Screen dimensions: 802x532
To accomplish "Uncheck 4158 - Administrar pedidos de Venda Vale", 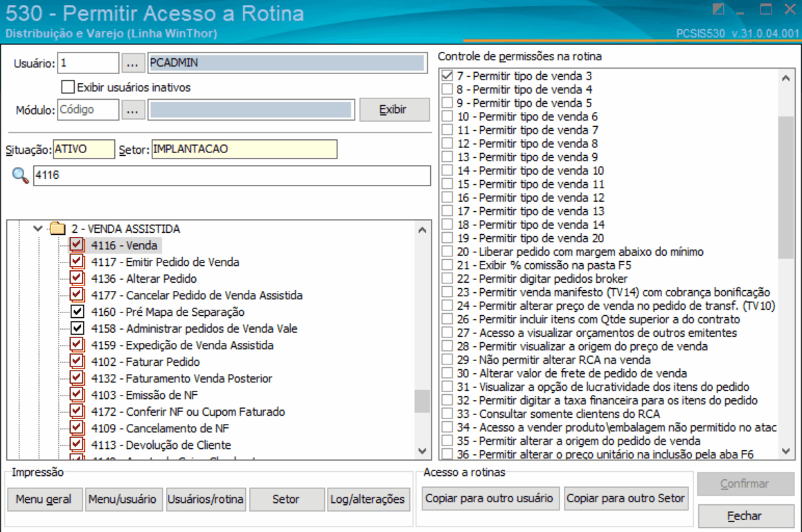I will point(77,328).
